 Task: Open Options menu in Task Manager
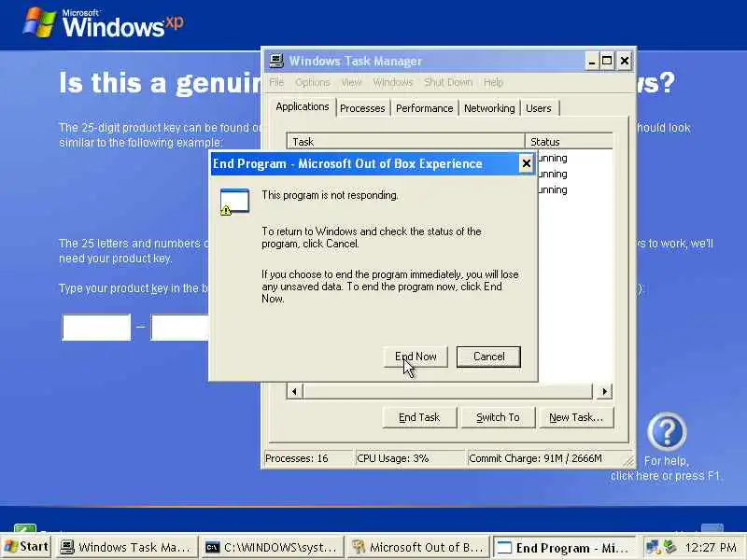313,82
